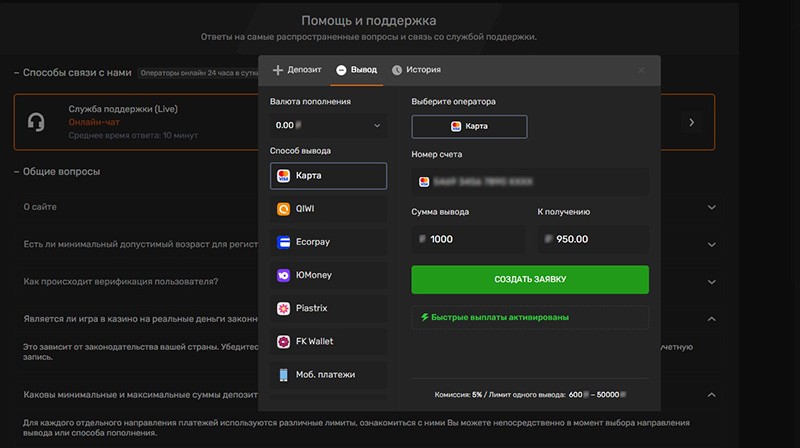Select the Piastrix payment icon
The image size is (800, 448).
(284, 308)
